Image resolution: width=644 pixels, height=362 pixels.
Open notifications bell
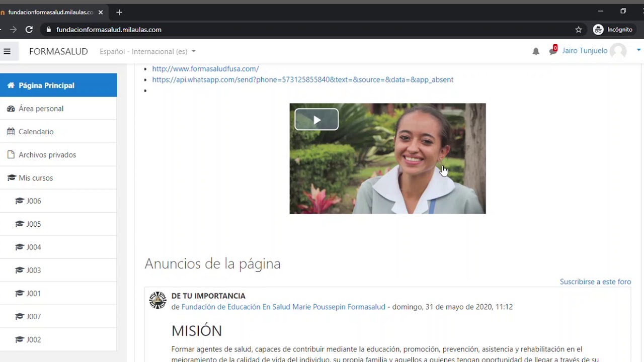[536, 51]
